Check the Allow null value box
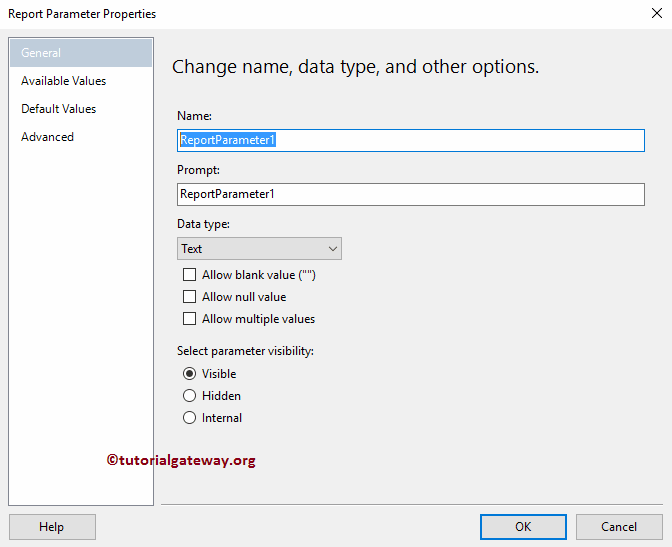Image resolution: width=672 pixels, height=547 pixels. coord(190,297)
